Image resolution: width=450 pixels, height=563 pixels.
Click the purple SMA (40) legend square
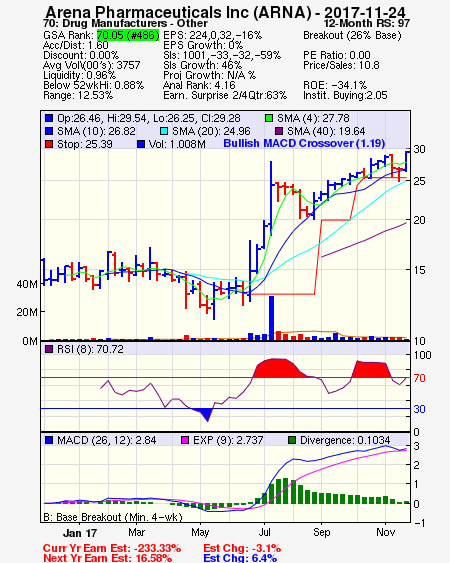(x=279, y=131)
